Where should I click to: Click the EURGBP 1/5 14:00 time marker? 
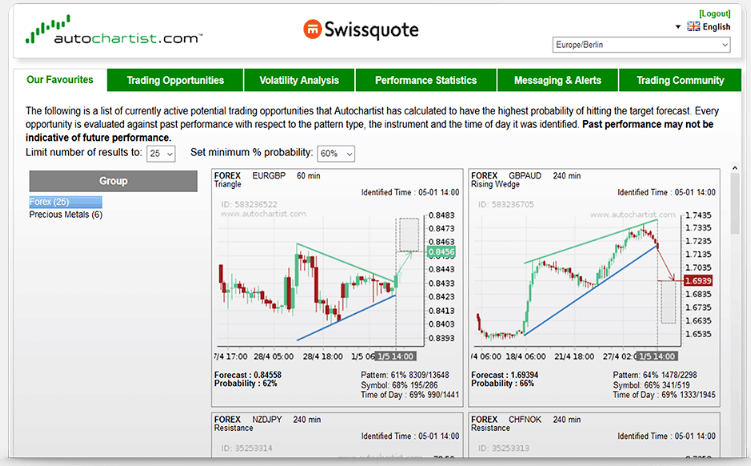pyautogui.click(x=396, y=356)
